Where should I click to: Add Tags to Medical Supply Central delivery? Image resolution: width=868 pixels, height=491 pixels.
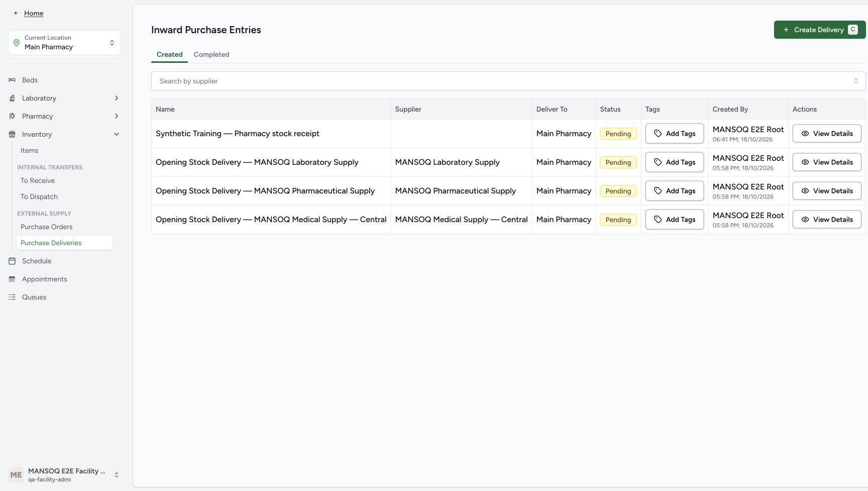(x=675, y=220)
